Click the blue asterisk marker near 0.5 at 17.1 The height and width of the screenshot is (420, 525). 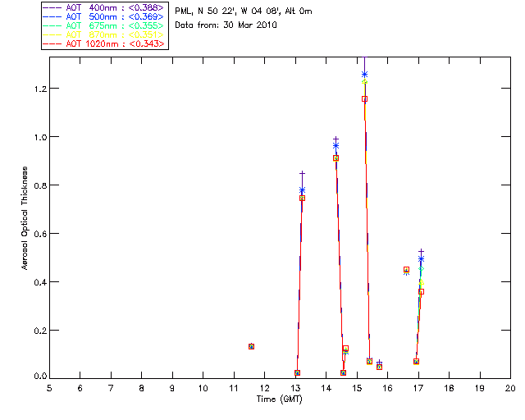(x=421, y=259)
